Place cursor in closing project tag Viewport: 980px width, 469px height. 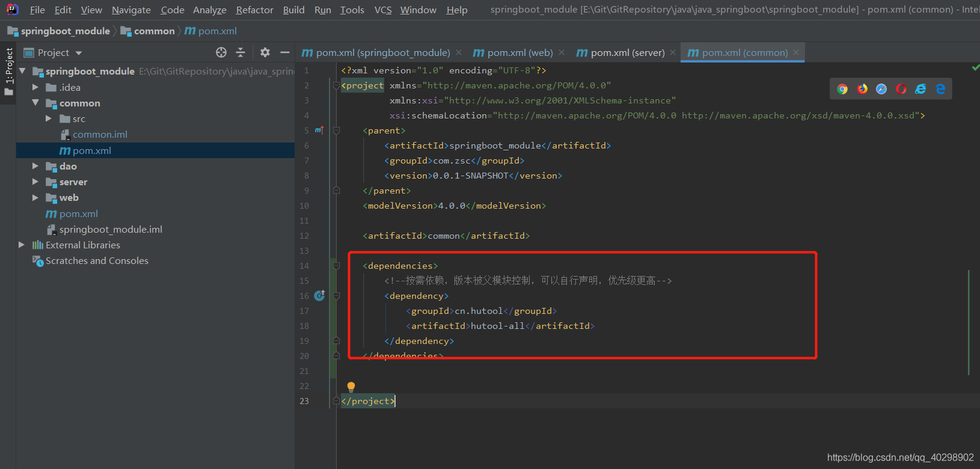pyautogui.click(x=368, y=401)
